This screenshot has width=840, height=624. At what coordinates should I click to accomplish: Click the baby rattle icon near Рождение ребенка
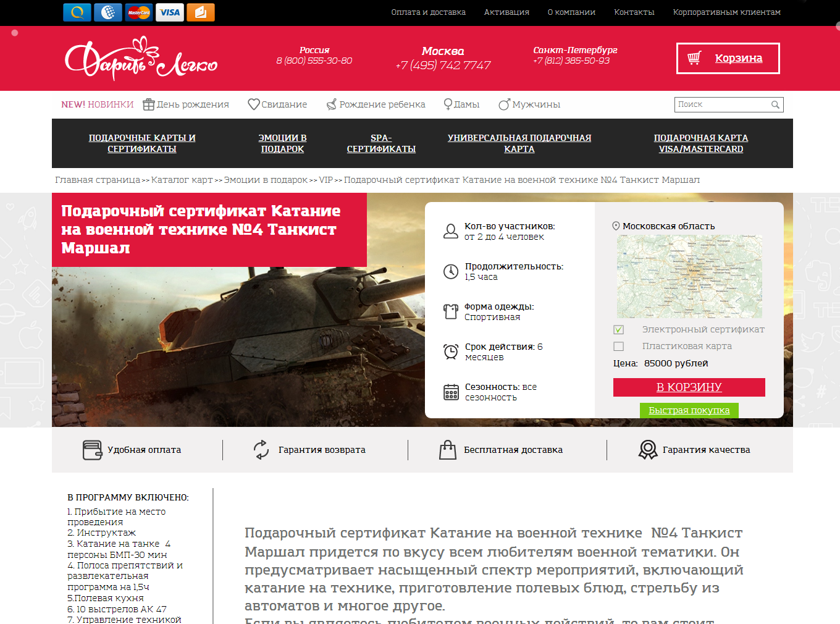pos(332,104)
